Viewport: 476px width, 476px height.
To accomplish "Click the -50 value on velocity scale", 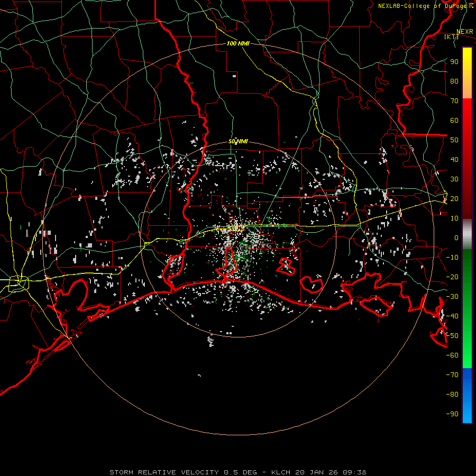I will tap(452, 336).
